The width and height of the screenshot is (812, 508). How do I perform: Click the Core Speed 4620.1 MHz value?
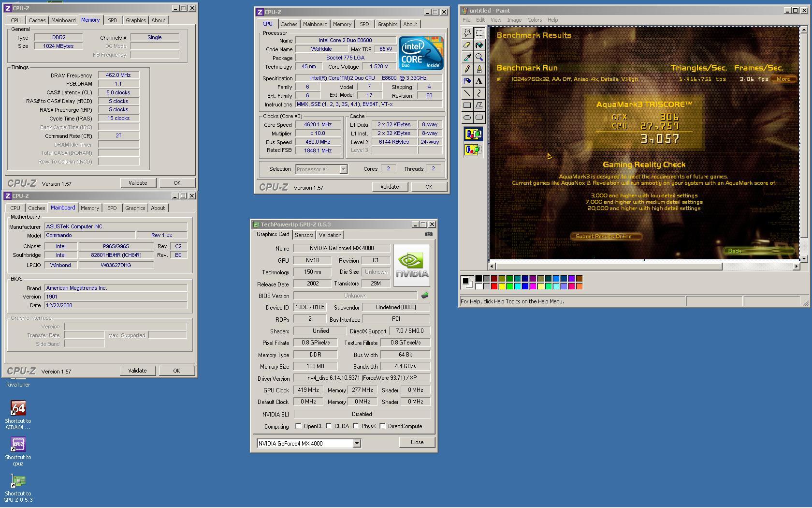318,125
